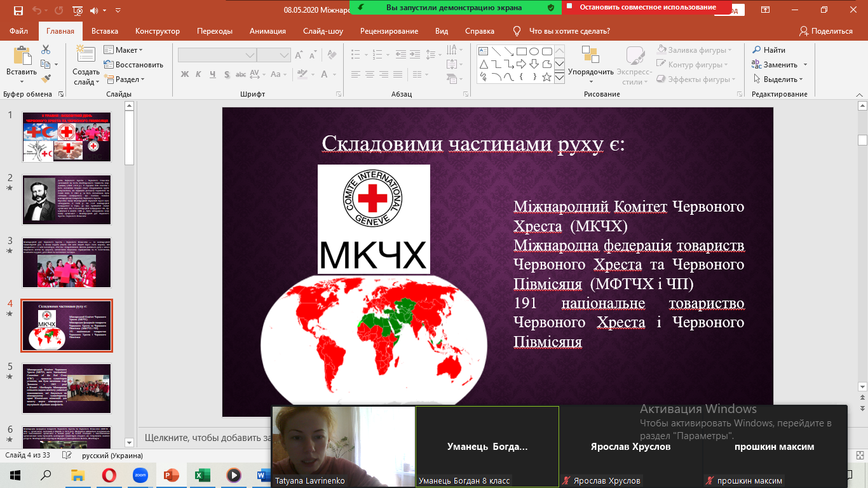Screen dimensions: 868x488
Task: Click the Paste clipboard icon
Action: pos(22,56)
